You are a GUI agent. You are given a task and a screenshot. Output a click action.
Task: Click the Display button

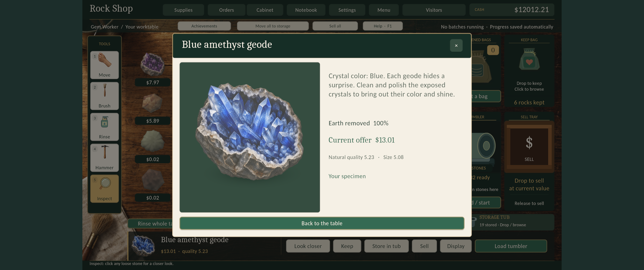(455, 246)
